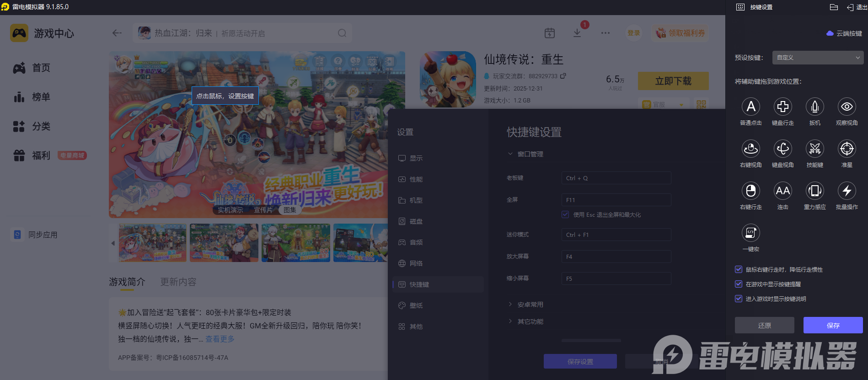The image size is (868, 380).
Task: Open 磁盘 settings category
Action: click(x=438, y=221)
